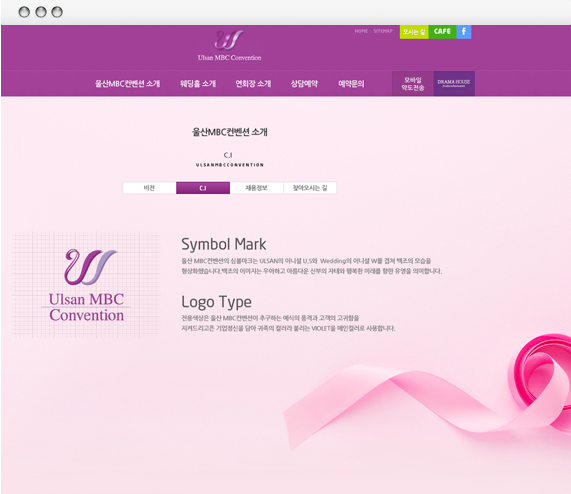This screenshot has width=571, height=494.
Task: Open the DRAMA HOUSE banner
Action: 454,84
